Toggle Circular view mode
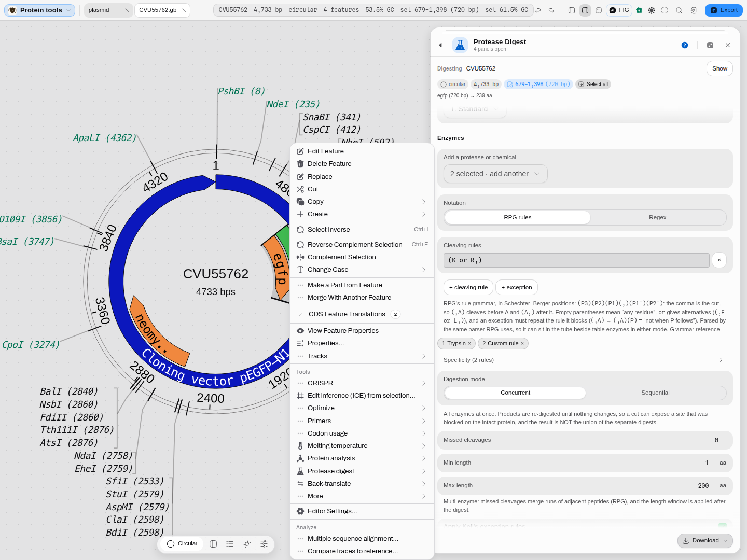 click(182, 544)
